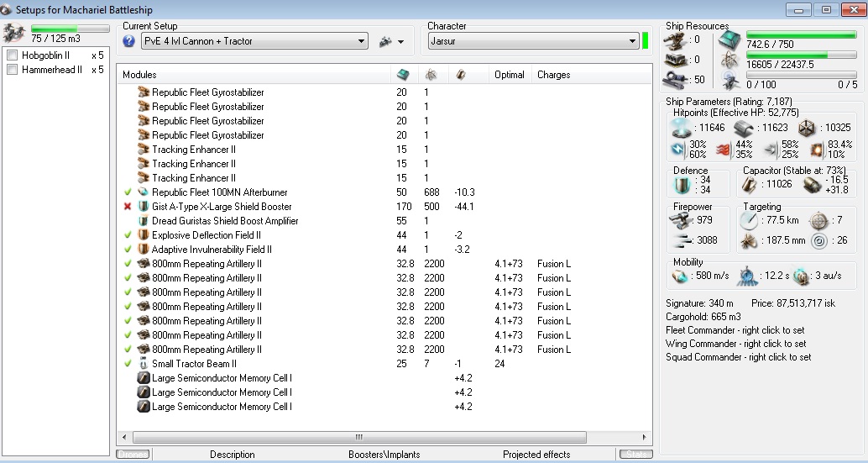Switch to the Description tab
868x463 pixels.
point(232,454)
